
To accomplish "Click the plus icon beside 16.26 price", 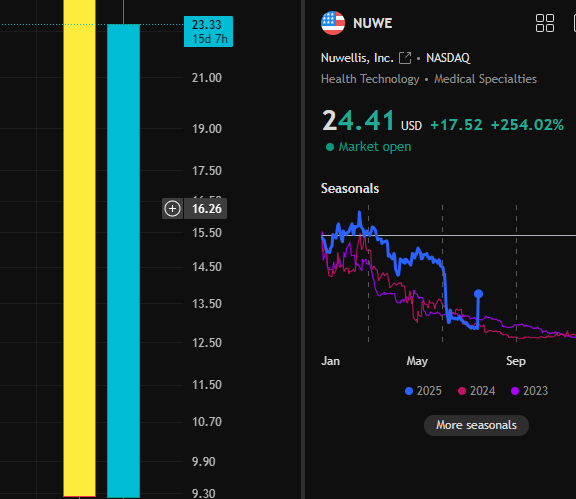I will [172, 209].
